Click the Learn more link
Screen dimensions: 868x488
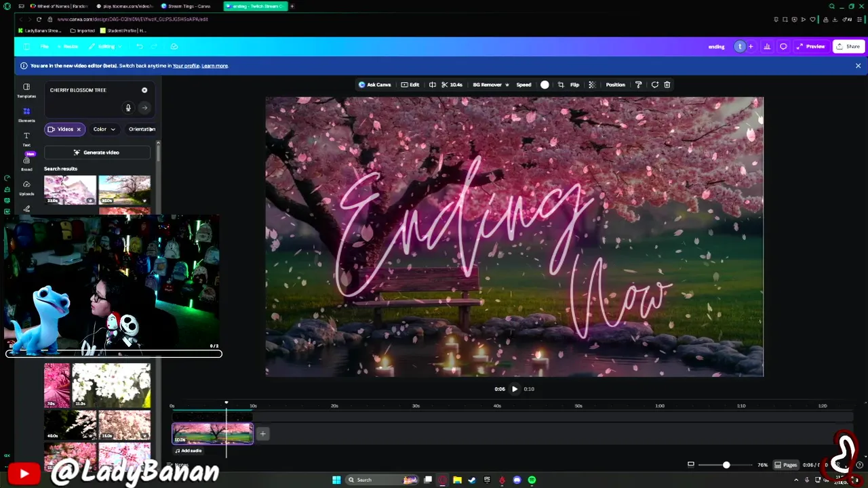click(x=214, y=66)
